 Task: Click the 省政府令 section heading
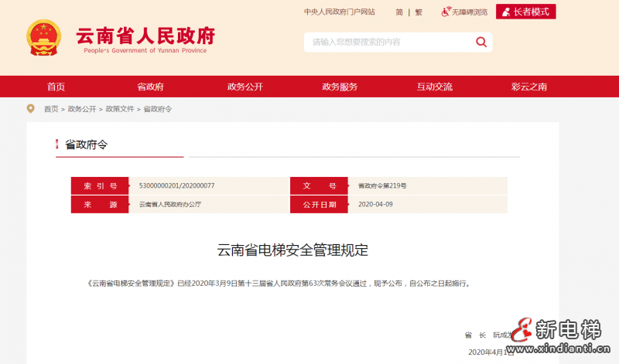86,145
